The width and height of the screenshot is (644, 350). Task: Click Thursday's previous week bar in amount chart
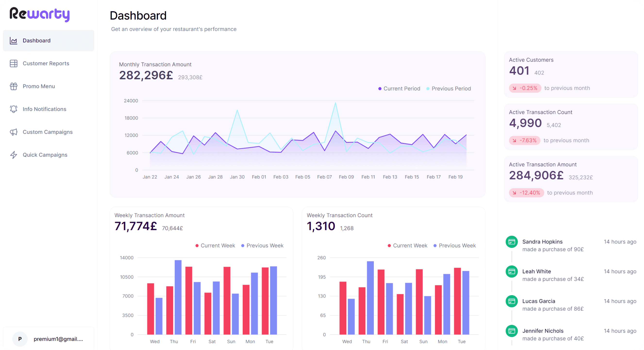tap(178, 297)
